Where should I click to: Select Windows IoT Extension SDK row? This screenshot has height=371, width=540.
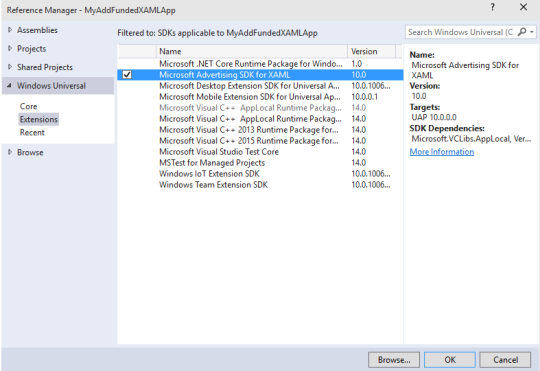[x=260, y=174]
